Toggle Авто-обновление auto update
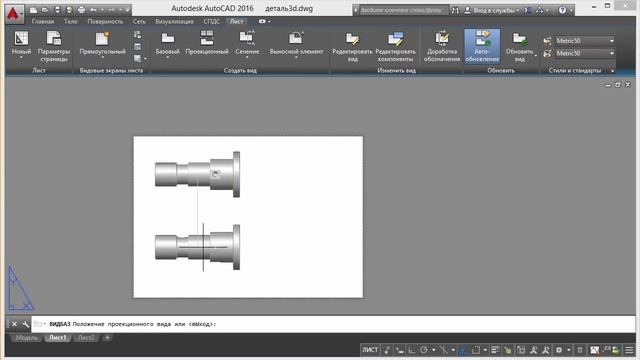This screenshot has width=640, height=360. click(x=482, y=46)
